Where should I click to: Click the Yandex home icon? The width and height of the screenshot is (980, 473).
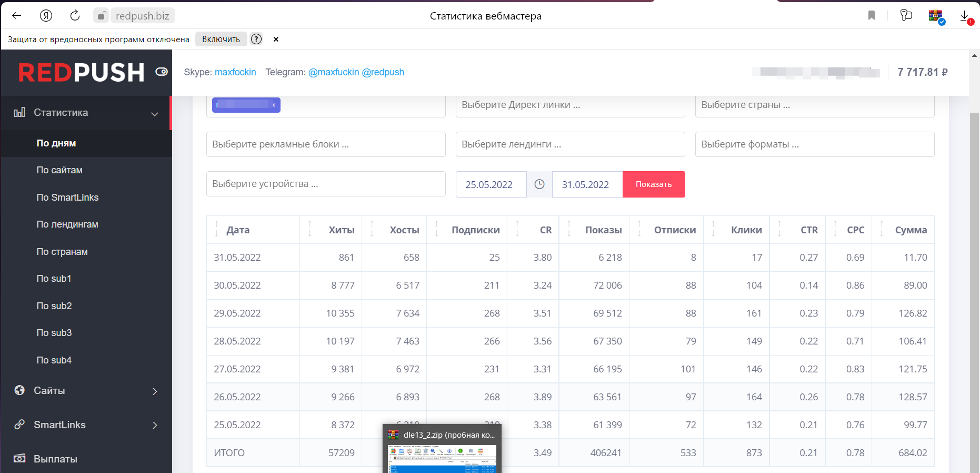[46, 16]
